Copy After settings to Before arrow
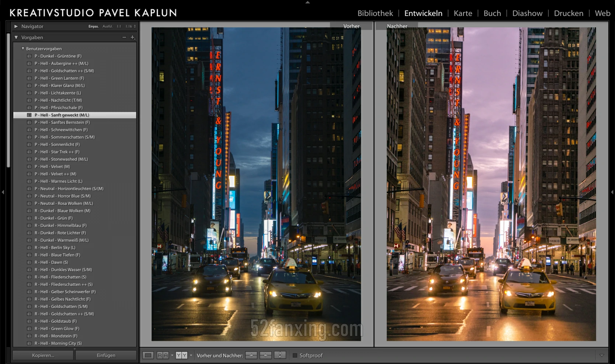615x364 pixels. pyautogui.click(x=265, y=355)
